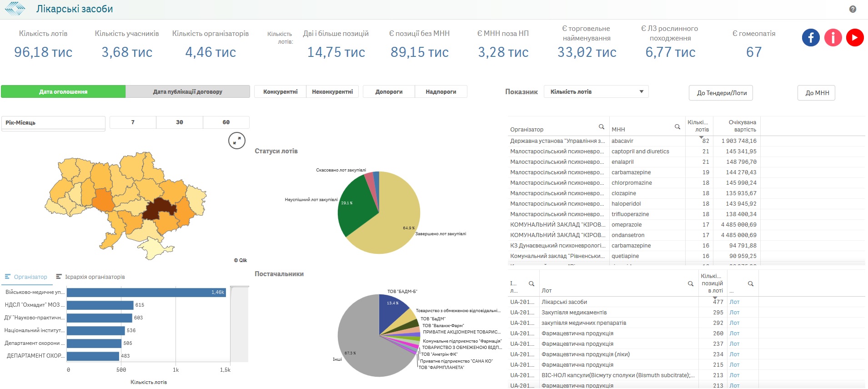The height and width of the screenshot is (389, 868).
Task: Search in the Організатор column
Action: 601,127
